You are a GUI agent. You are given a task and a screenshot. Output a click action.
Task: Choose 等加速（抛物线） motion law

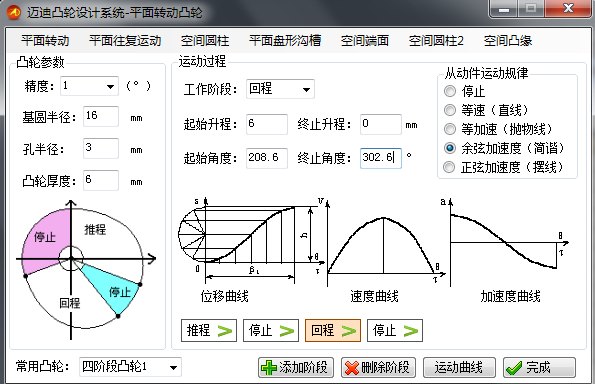pyautogui.click(x=450, y=129)
